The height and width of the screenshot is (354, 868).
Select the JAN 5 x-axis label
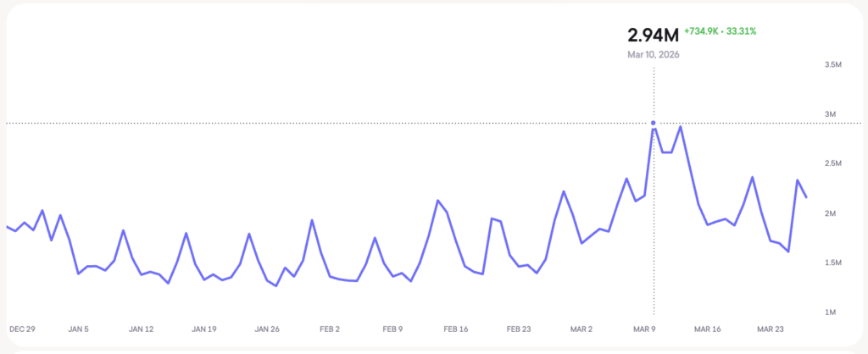(x=80, y=329)
